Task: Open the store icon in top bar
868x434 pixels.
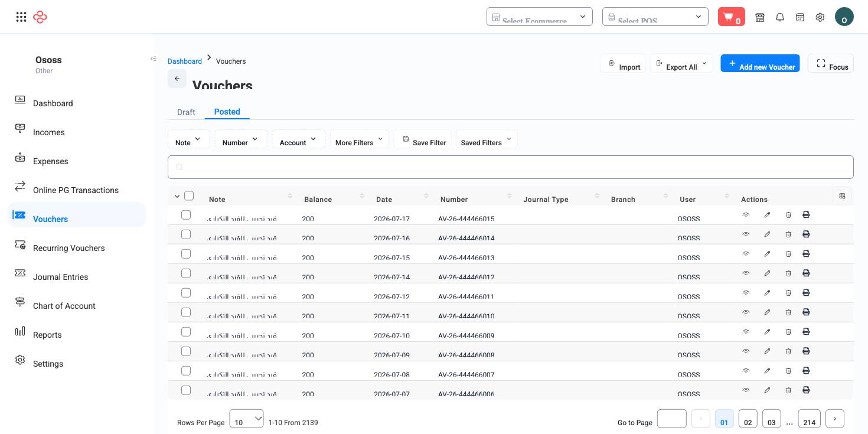Action: [760, 17]
